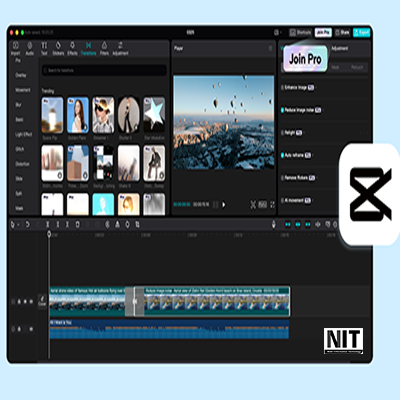This screenshot has height=400, width=400.
Task: Click the Split icon in timeline toolbar
Action: point(47,225)
